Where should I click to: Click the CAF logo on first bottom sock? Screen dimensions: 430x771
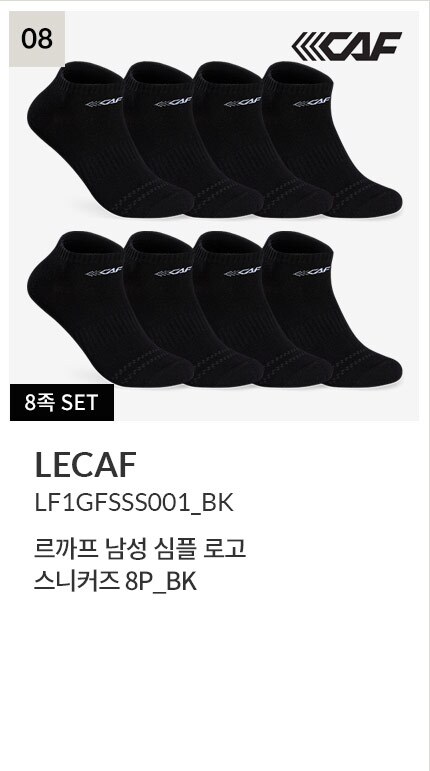(x=104, y=271)
